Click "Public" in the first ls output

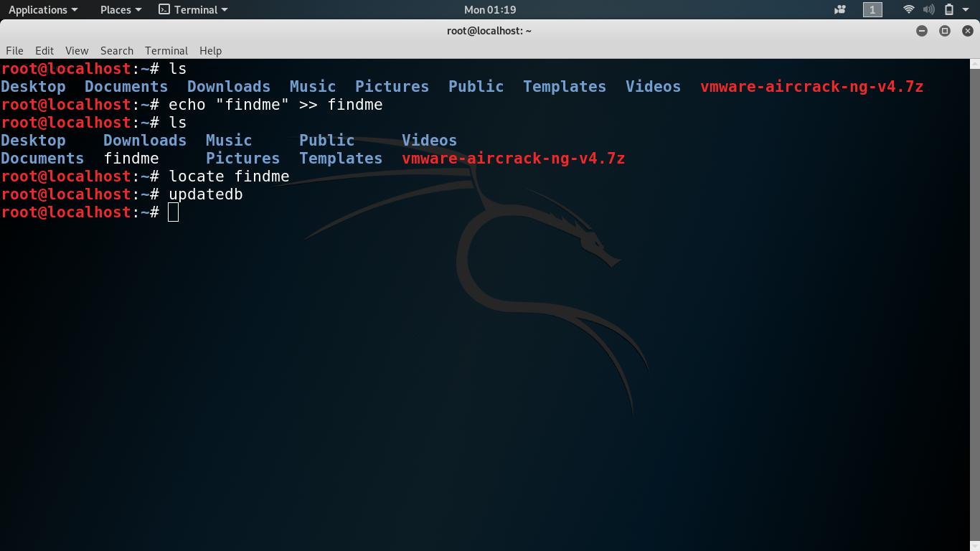[x=476, y=87]
